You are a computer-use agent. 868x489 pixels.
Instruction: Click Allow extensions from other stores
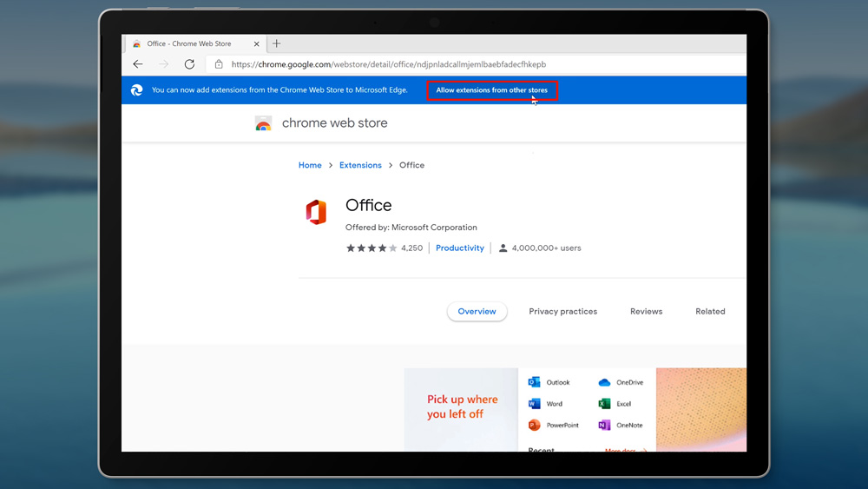pyautogui.click(x=491, y=89)
